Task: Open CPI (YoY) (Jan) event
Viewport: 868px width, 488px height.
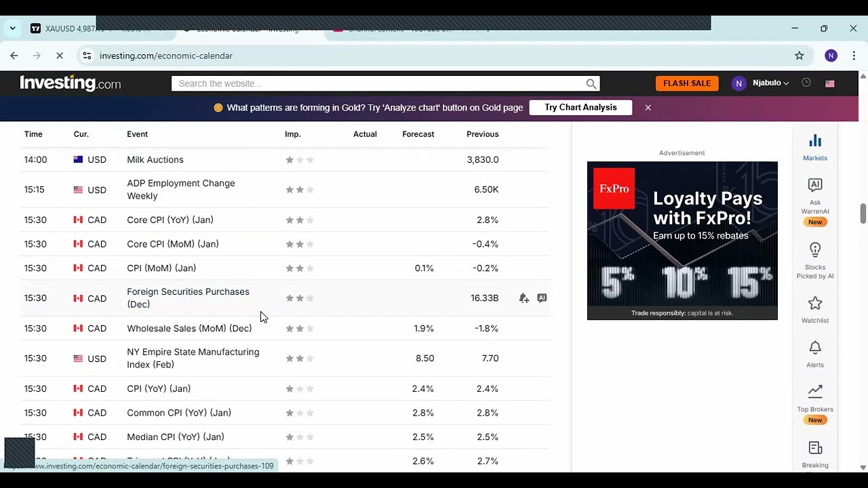Action: tap(159, 388)
